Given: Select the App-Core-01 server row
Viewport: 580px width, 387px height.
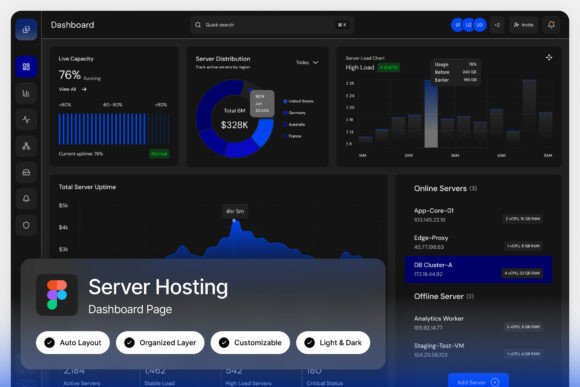Looking at the screenshot, I should point(478,215).
